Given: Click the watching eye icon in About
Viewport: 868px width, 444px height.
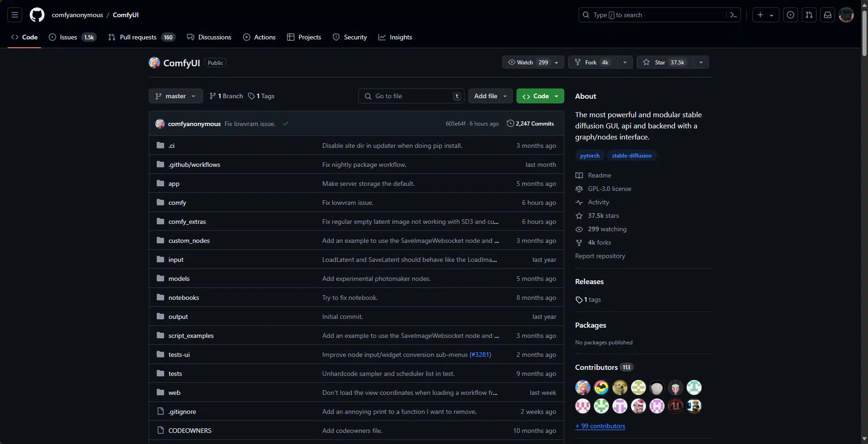Looking at the screenshot, I should coord(579,229).
